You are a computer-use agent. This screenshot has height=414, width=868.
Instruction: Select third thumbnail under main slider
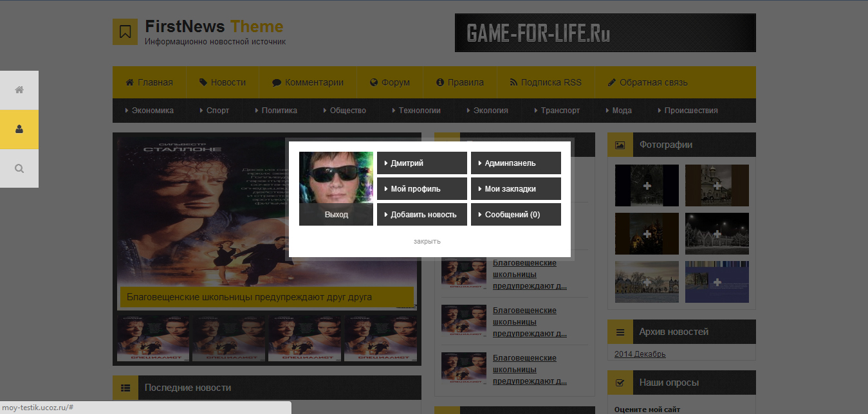304,337
